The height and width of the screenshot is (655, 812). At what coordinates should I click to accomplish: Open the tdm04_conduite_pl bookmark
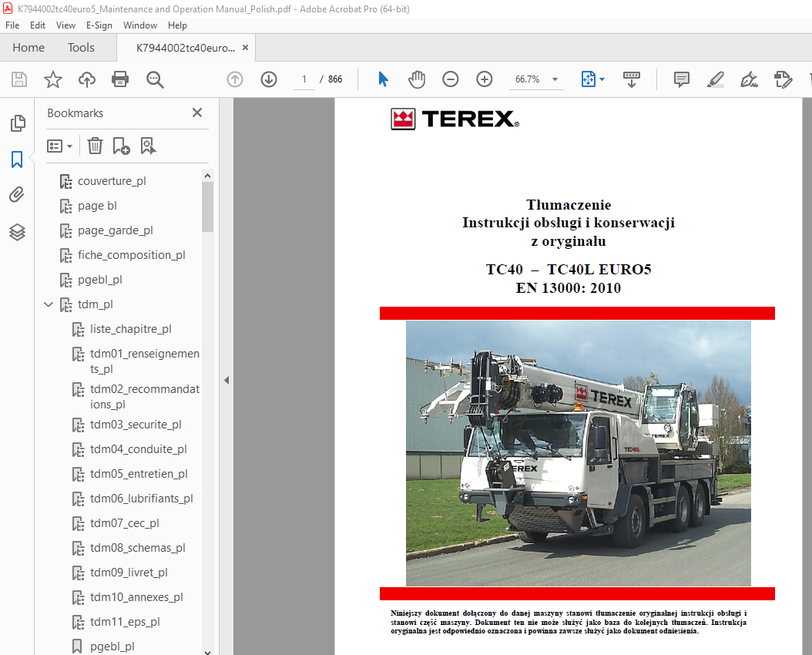tap(138, 449)
